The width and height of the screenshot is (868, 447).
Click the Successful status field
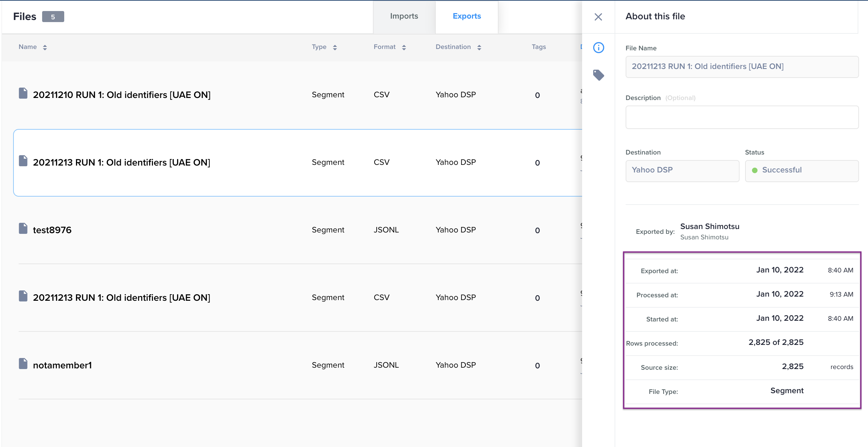(x=801, y=170)
